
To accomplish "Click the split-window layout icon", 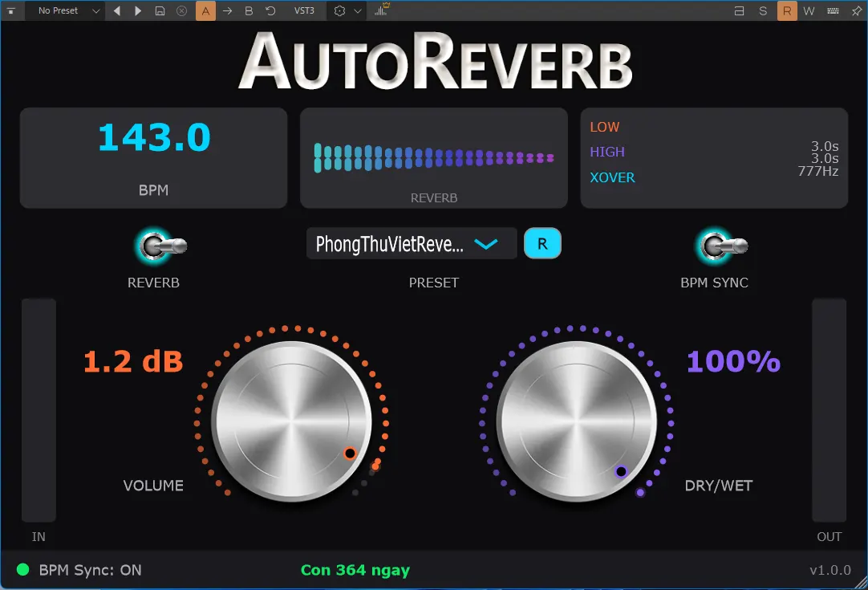I will [x=739, y=10].
